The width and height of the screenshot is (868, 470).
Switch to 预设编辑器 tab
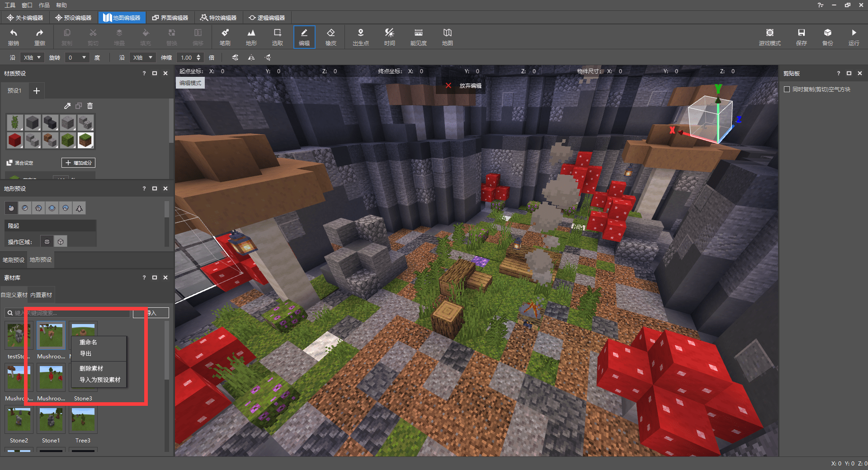[73, 18]
